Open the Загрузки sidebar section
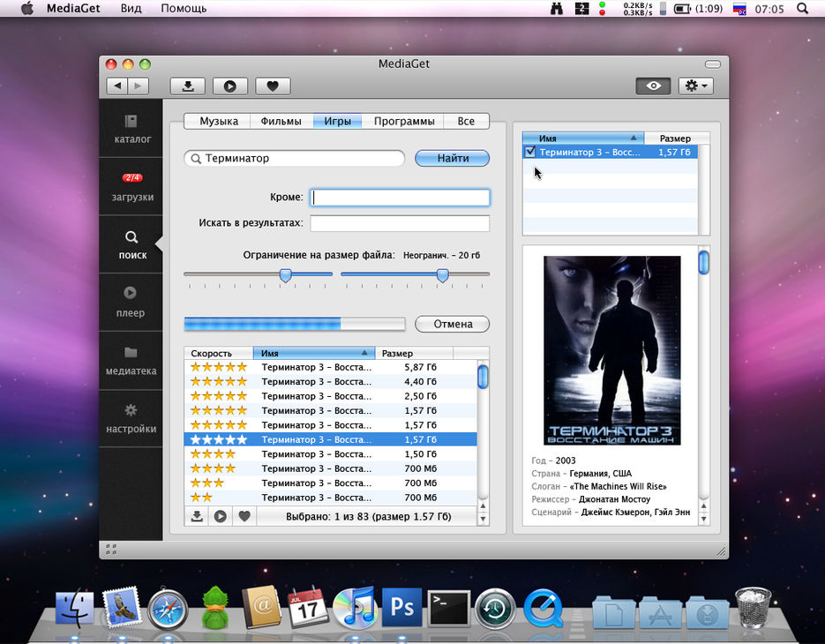This screenshot has width=825, height=644. pyautogui.click(x=131, y=187)
